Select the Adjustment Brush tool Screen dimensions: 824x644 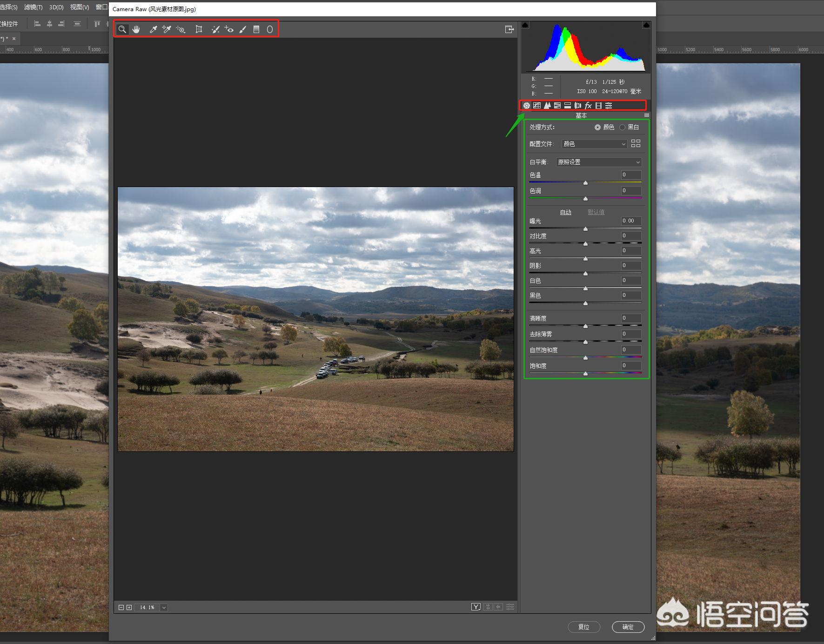[x=242, y=29]
